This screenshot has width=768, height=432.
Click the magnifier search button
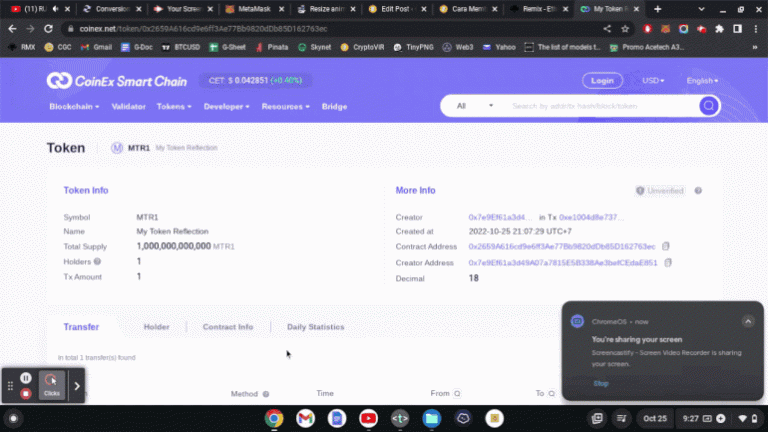point(708,105)
